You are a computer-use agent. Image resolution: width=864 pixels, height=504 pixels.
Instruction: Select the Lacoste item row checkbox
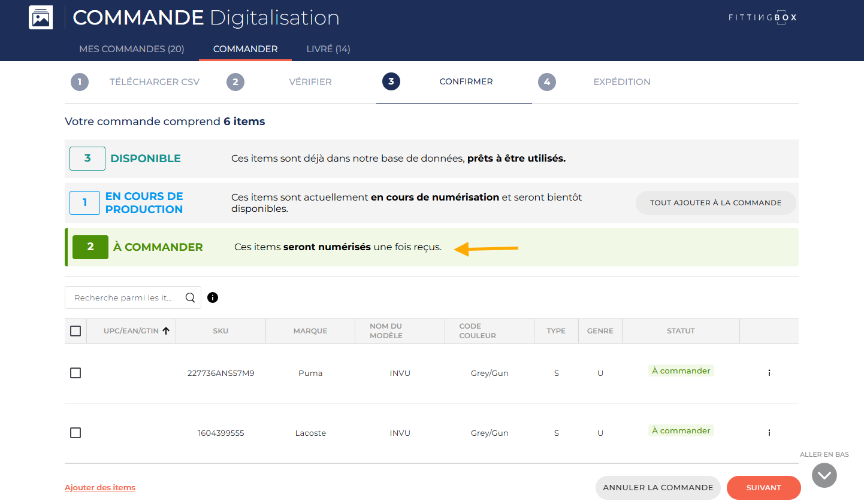tap(75, 433)
